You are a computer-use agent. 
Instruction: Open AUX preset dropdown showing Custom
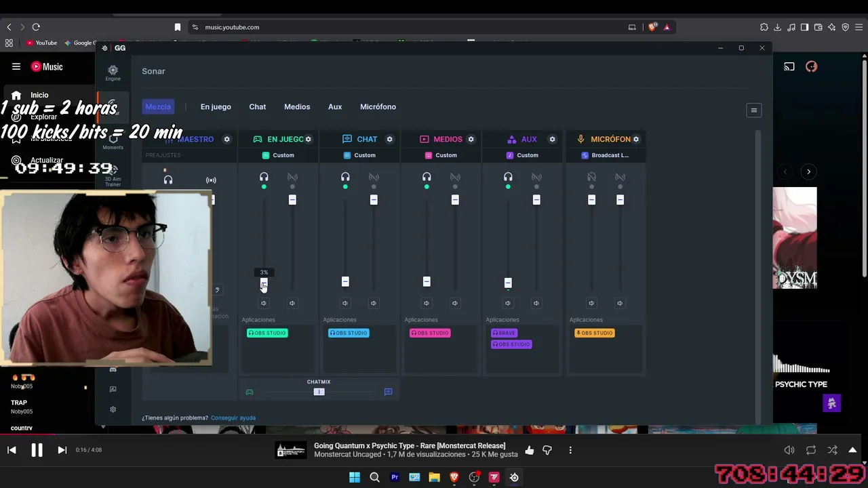point(522,155)
